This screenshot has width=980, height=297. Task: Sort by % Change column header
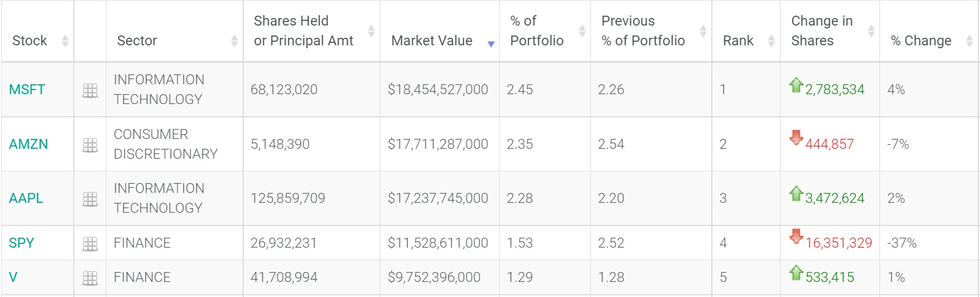[x=969, y=41]
